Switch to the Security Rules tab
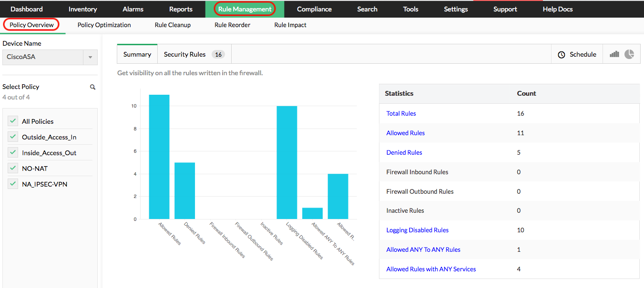This screenshot has width=644, height=288. tap(193, 54)
